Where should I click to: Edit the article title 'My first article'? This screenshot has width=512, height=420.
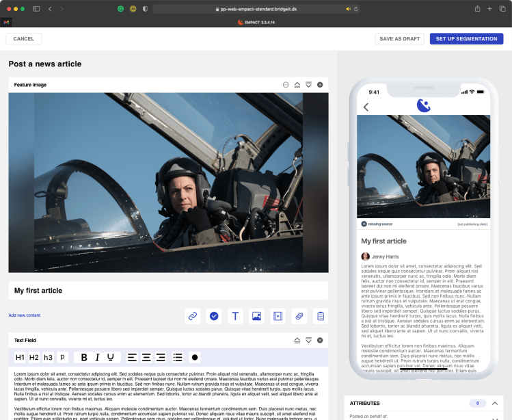click(167, 291)
